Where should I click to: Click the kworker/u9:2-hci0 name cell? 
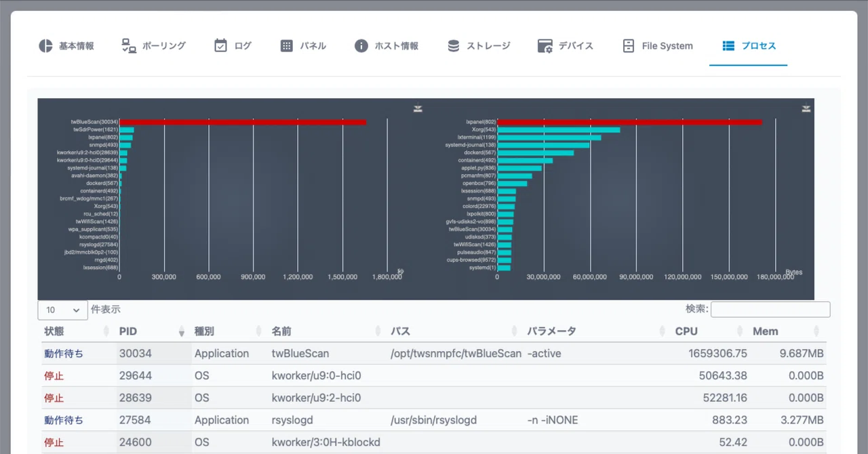coord(317,398)
